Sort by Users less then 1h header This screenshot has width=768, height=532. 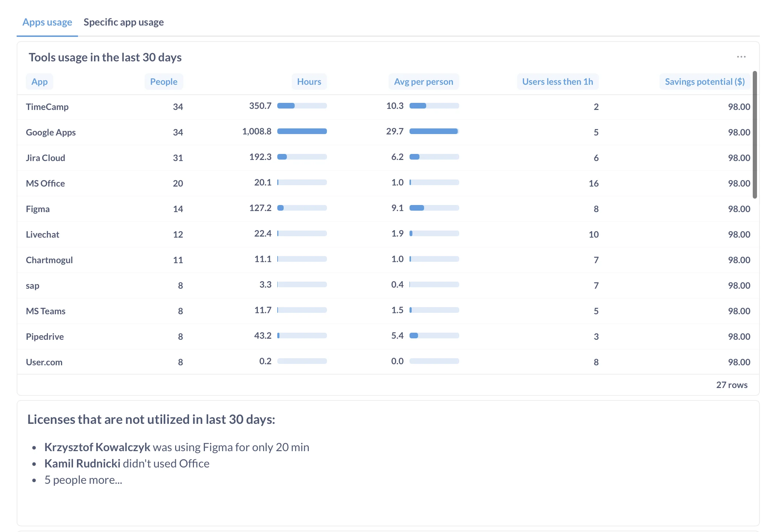pos(558,82)
